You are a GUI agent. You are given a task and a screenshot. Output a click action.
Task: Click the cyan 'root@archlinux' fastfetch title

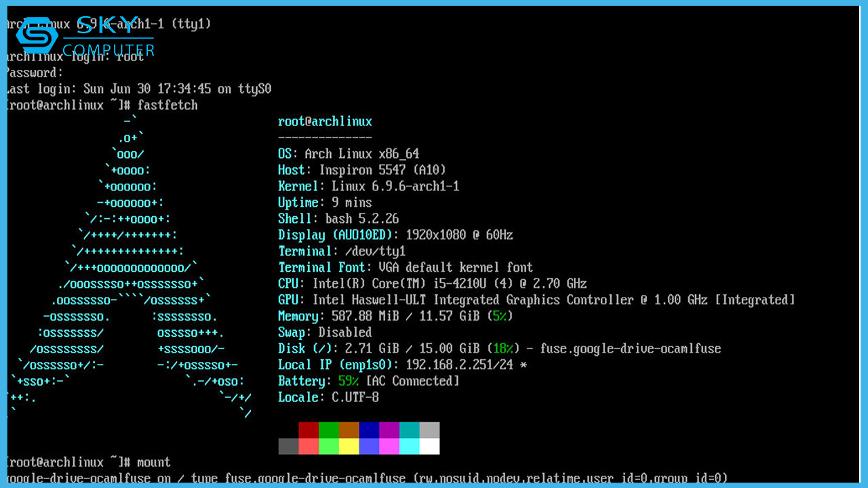pos(325,122)
